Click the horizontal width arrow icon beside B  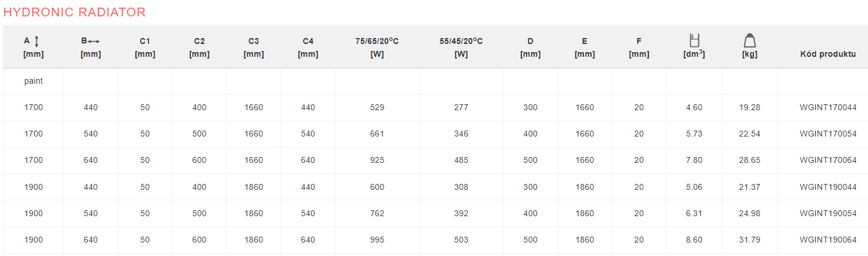click(x=94, y=41)
